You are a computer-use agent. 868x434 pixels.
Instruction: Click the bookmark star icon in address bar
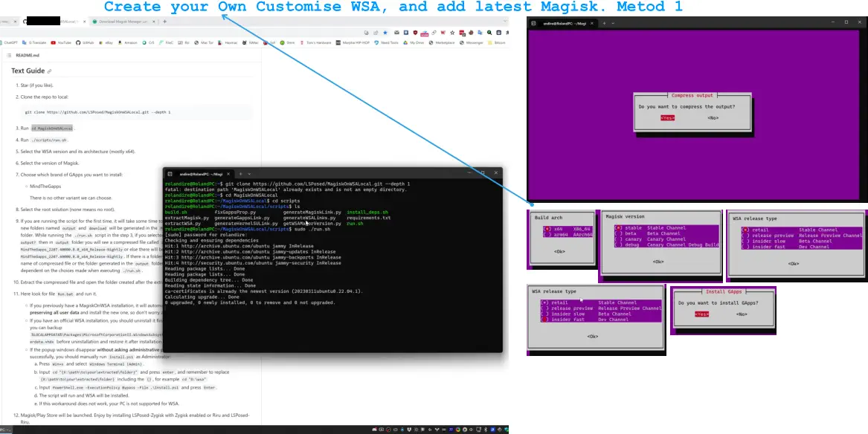pos(384,33)
